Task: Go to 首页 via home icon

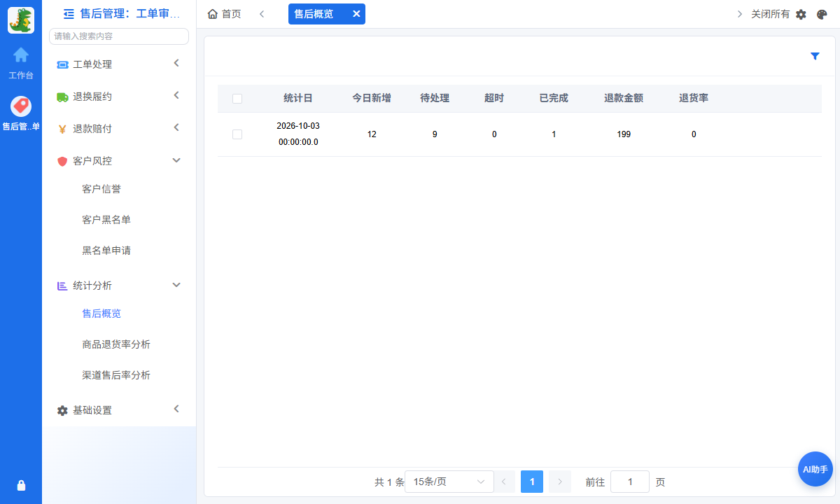Action: tap(213, 14)
